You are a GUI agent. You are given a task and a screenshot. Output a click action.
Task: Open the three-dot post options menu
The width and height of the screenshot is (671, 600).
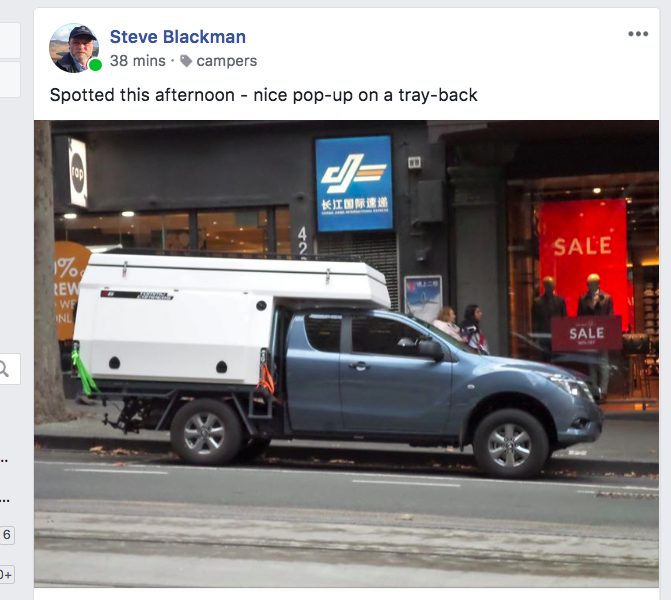click(638, 34)
